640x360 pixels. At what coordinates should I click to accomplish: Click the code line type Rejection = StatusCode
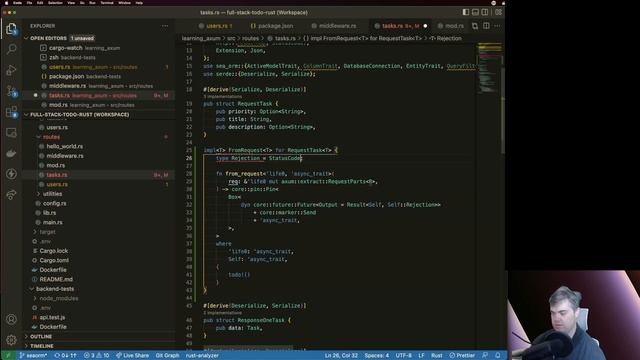click(259, 158)
